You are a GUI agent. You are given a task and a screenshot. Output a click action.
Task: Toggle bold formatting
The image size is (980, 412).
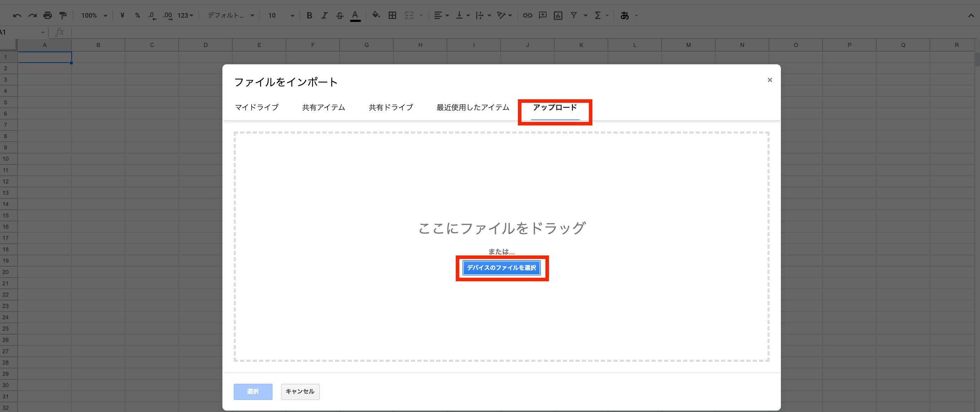[309, 16]
